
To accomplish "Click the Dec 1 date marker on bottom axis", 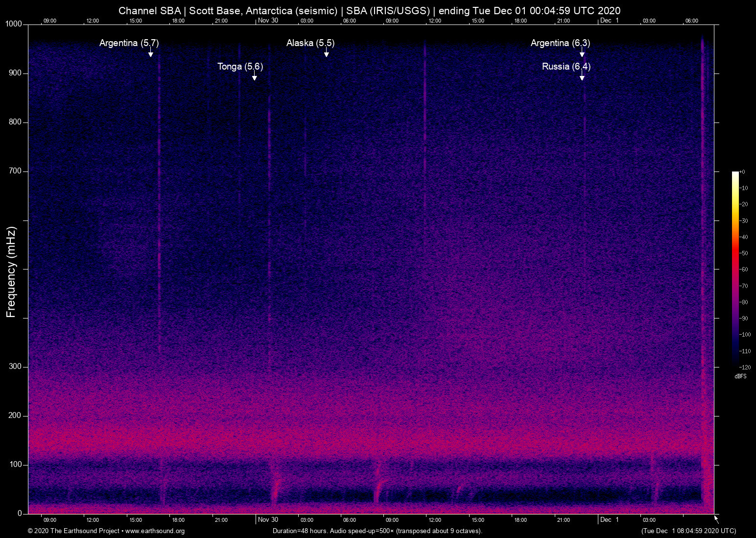I will (x=609, y=520).
